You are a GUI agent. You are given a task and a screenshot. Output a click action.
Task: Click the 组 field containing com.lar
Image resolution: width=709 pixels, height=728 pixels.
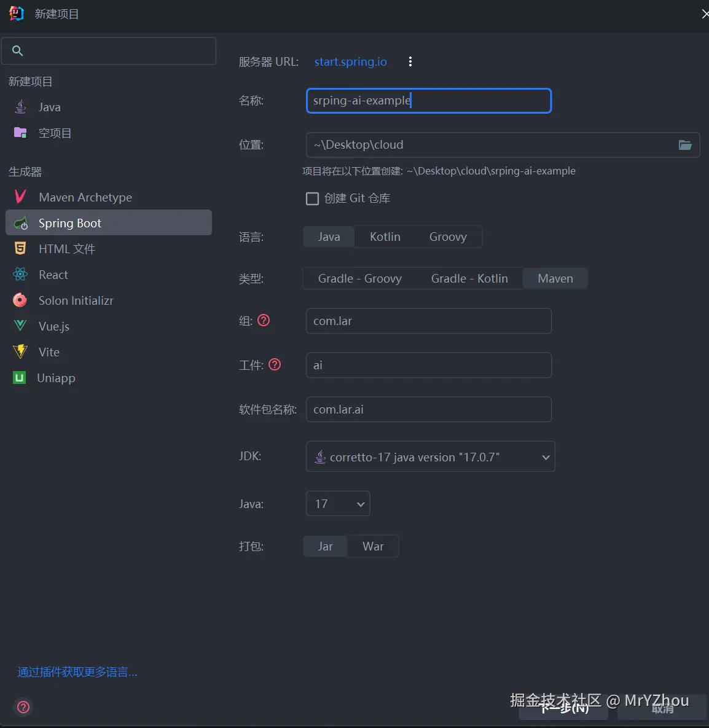click(429, 321)
